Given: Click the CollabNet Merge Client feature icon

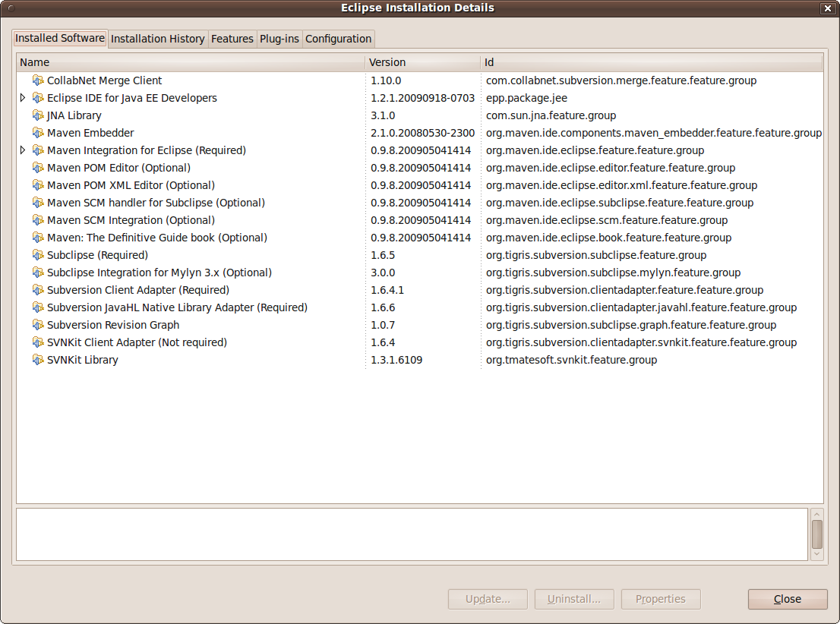Looking at the screenshot, I should pyautogui.click(x=38, y=80).
